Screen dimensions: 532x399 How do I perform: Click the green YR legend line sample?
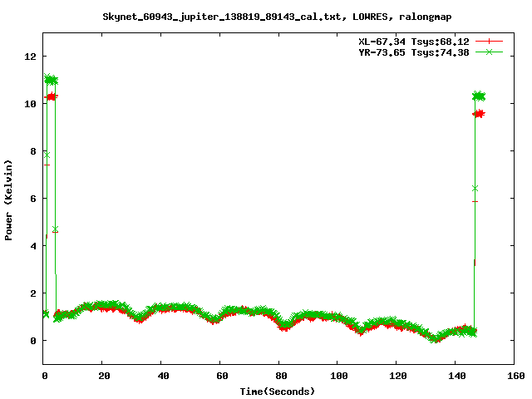(489, 52)
